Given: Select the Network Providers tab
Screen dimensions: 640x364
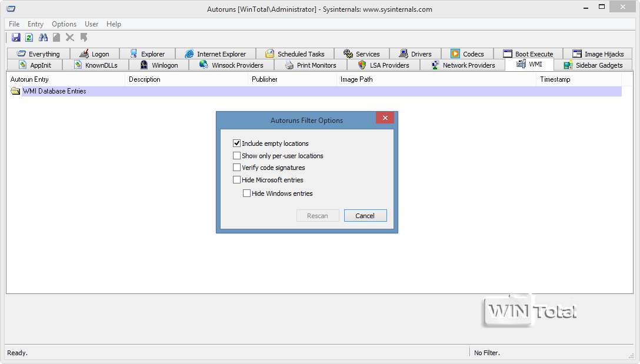Looking at the screenshot, I should coord(462,65).
